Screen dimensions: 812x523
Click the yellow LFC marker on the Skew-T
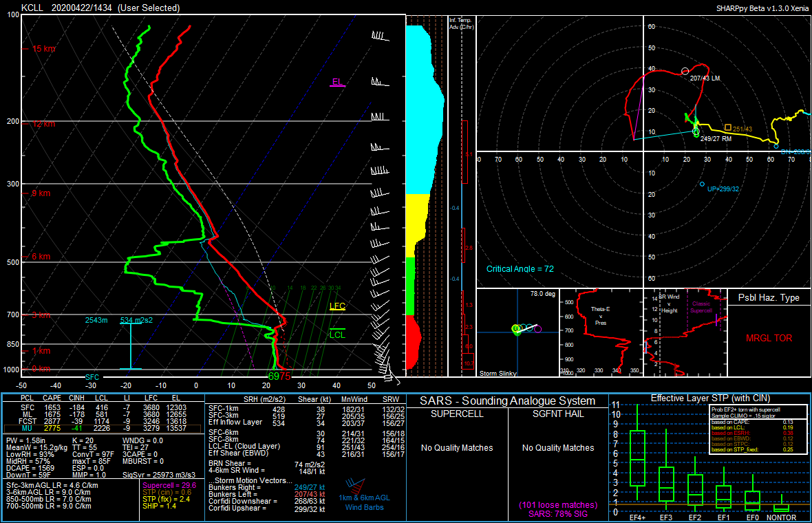coord(337,307)
